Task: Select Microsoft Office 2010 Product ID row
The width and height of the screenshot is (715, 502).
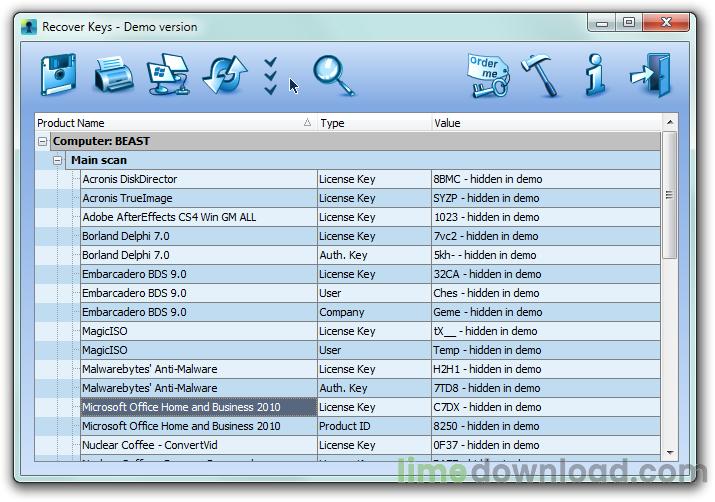Action: pos(370,426)
